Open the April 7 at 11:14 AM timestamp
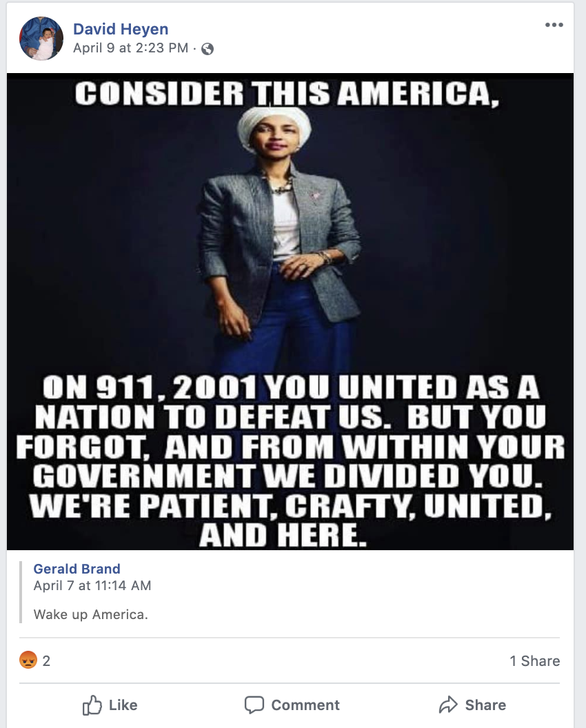This screenshot has height=728, width=586. 92,585
